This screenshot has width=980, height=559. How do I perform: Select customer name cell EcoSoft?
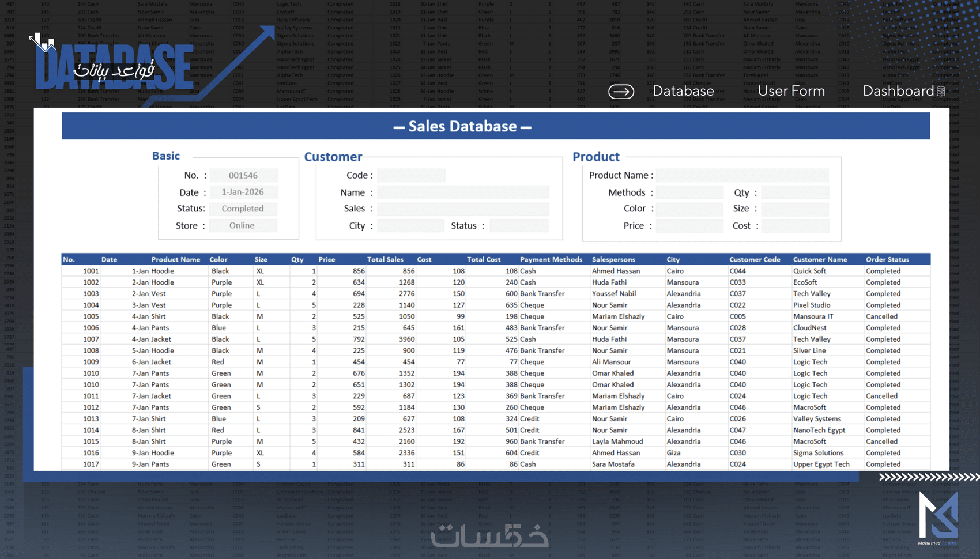pos(805,282)
